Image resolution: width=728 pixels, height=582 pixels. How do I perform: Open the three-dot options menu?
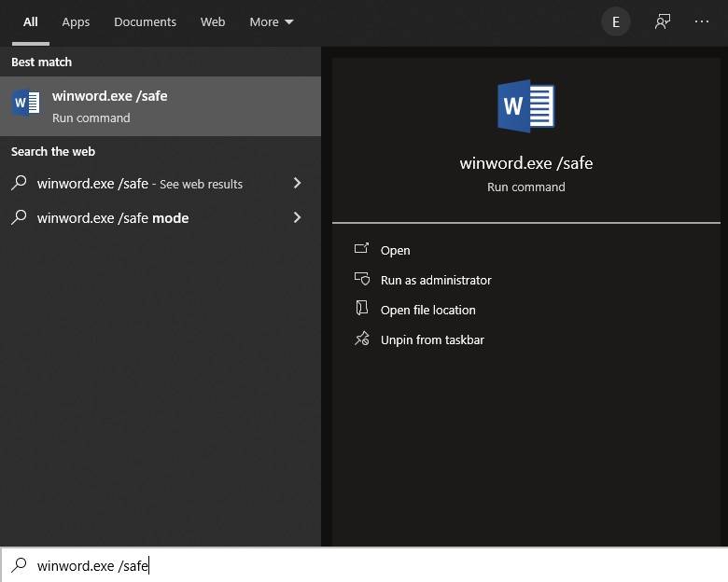point(702,21)
